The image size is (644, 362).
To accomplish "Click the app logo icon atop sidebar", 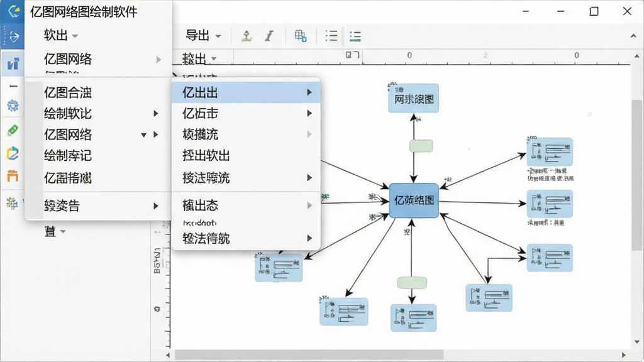I will pyautogui.click(x=14, y=11).
